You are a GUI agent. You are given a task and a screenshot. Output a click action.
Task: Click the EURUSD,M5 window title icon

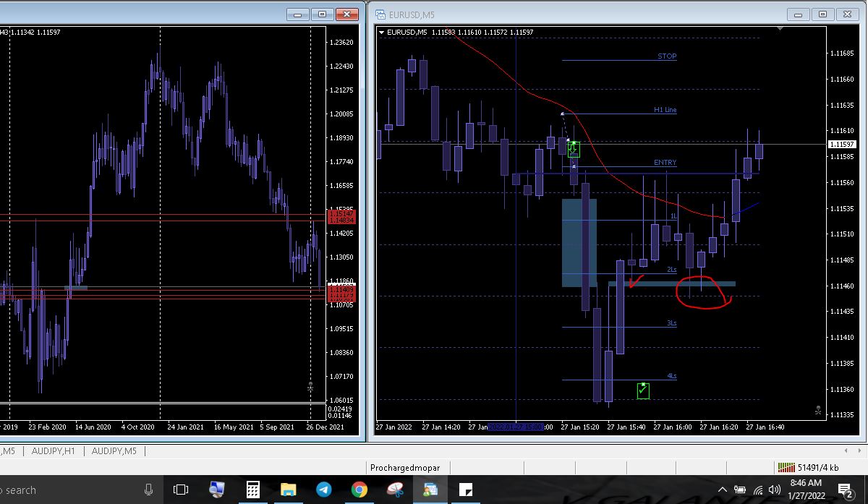(x=380, y=14)
